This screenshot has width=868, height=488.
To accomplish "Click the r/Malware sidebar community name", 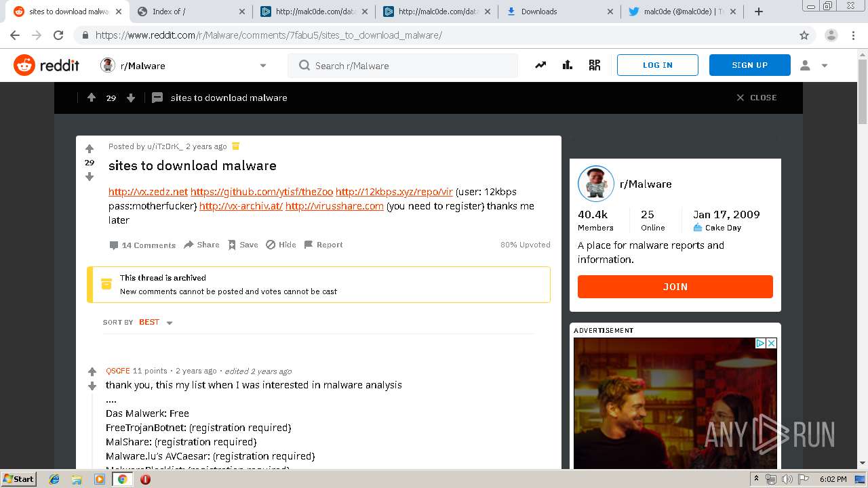I will pyautogui.click(x=646, y=184).
